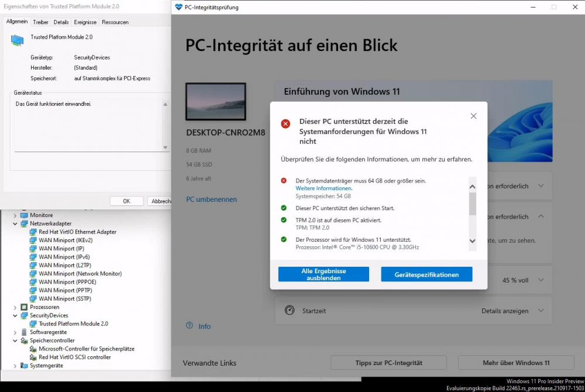The width and height of the screenshot is (585, 392).
Task: Click Red Hat VirtIO Ethernet Adapter icon
Action: (x=33, y=232)
